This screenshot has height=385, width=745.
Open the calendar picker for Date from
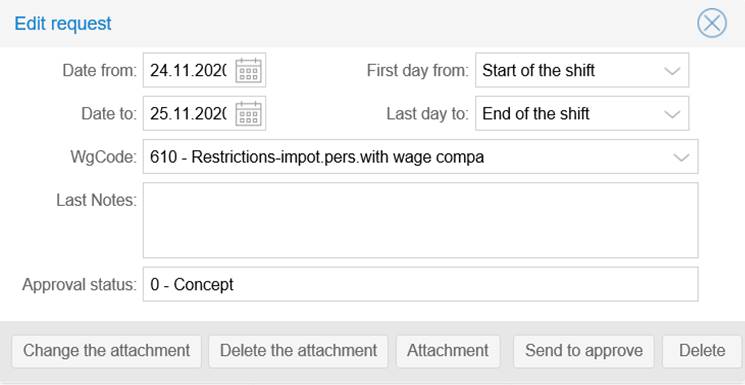(x=248, y=70)
